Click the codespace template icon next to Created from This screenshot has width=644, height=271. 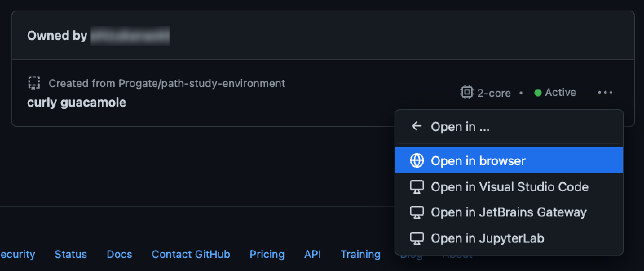coord(34,84)
